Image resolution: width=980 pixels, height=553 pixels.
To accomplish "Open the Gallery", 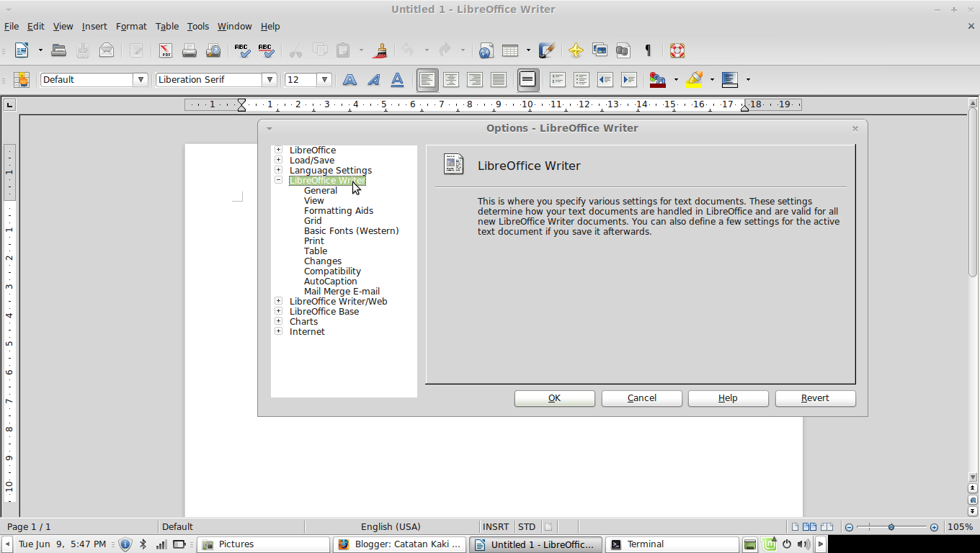I will point(600,50).
